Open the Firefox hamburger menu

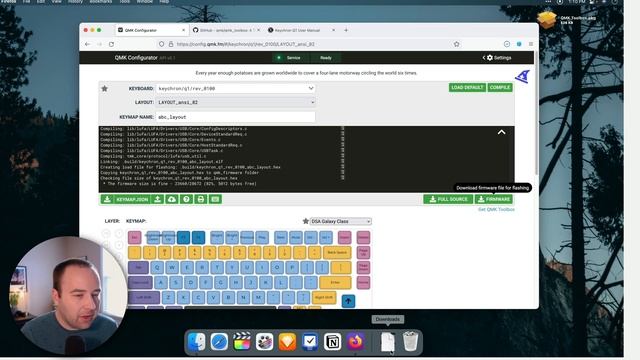click(531, 44)
